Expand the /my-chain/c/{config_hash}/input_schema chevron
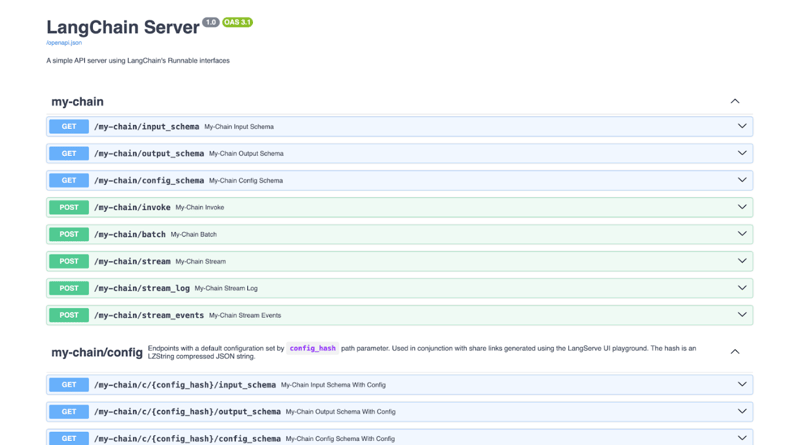The image size is (800, 445). tap(742, 385)
